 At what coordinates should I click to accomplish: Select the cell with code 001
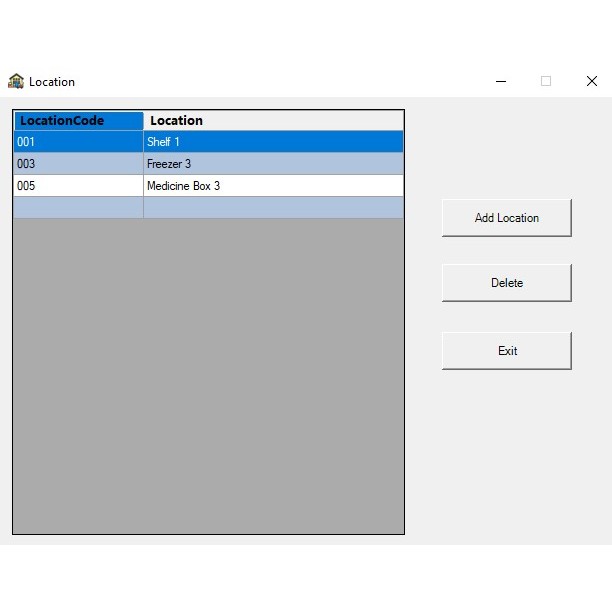[x=78, y=142]
